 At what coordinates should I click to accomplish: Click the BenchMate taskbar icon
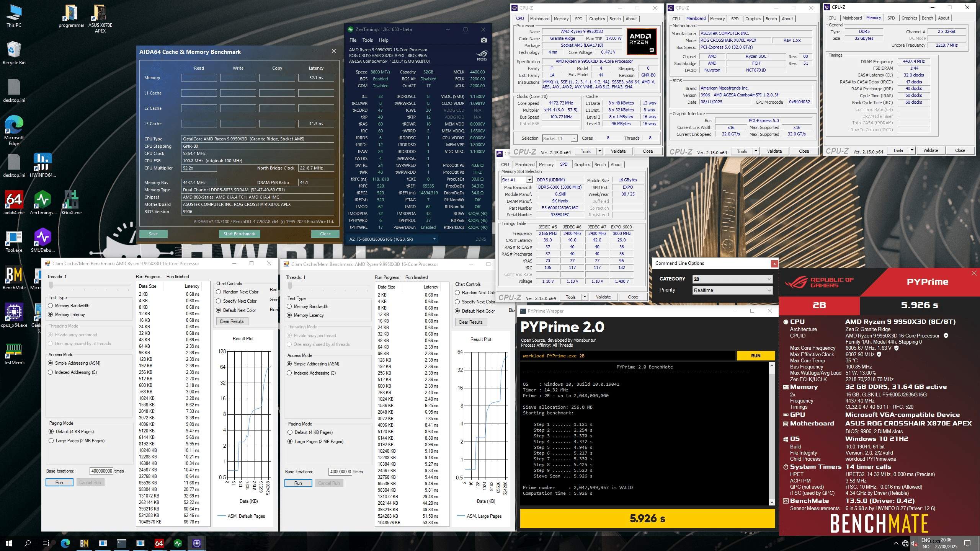click(84, 543)
